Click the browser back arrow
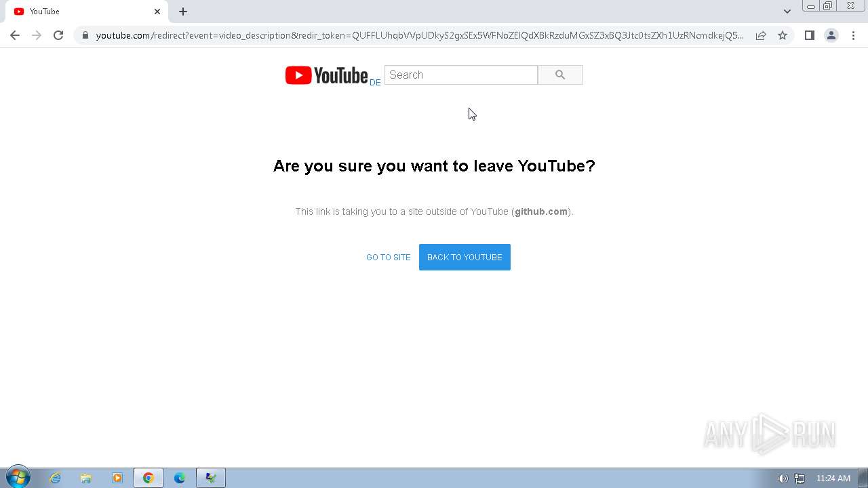 [15, 35]
